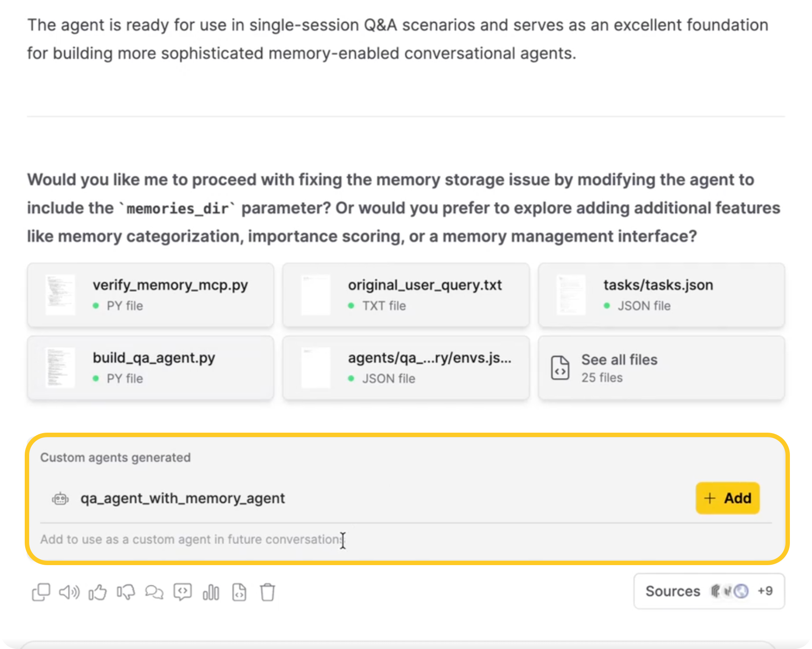
Task: Click thumbnail preview of tasks/tasks.json
Action: coord(571,295)
